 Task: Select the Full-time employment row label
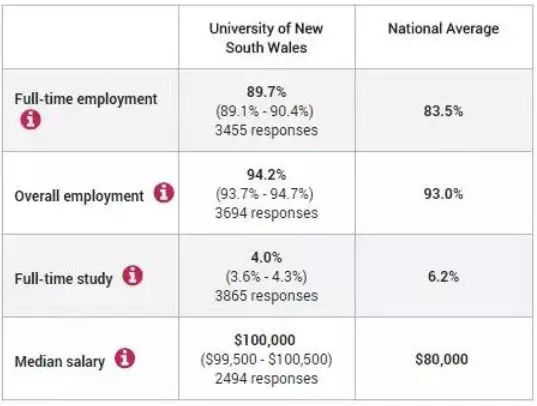86,99
